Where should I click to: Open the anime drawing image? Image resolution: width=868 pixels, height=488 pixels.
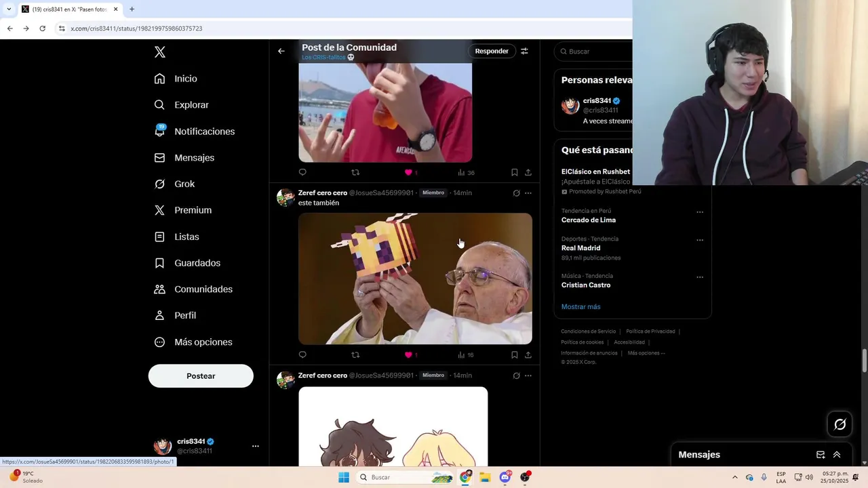(x=393, y=426)
